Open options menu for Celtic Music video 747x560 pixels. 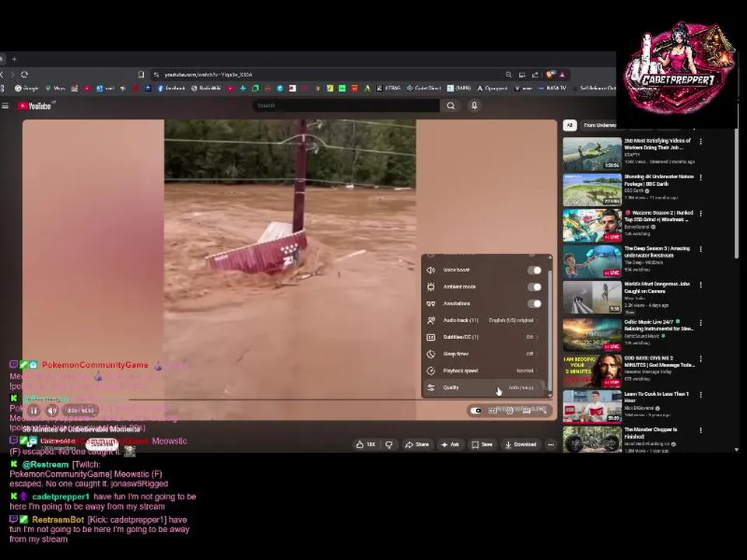tap(701, 323)
